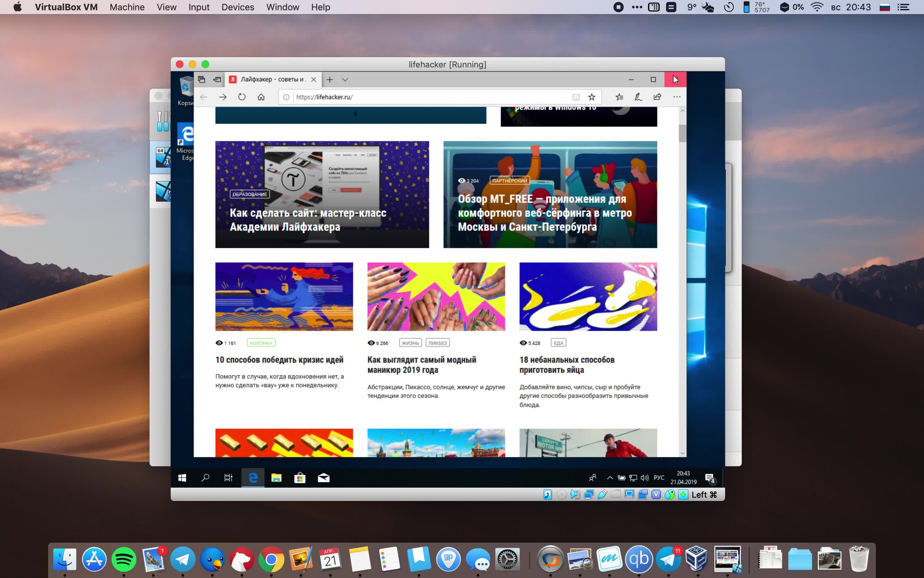
Task: Click Edge icon in Windows taskbar
Action: pyautogui.click(x=253, y=478)
